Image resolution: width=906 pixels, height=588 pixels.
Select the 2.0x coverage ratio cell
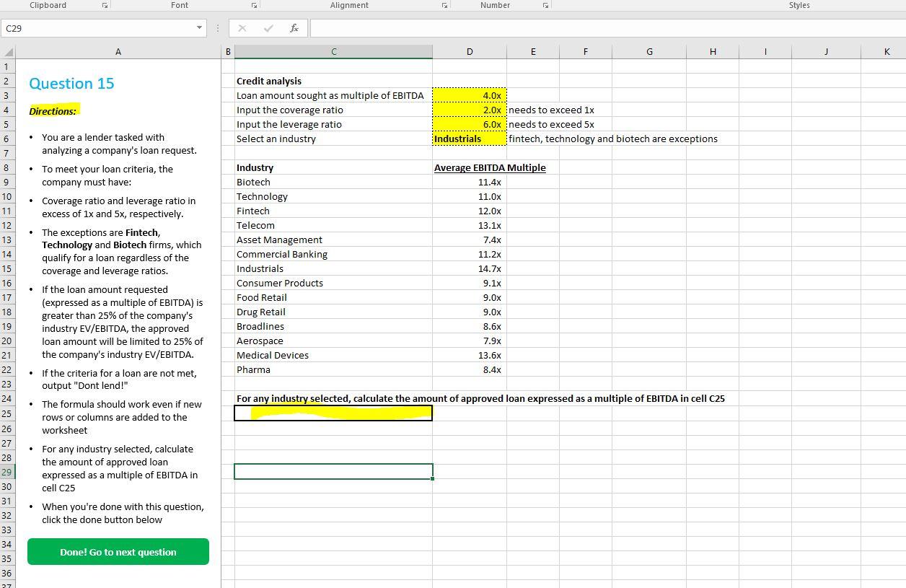[x=470, y=110]
